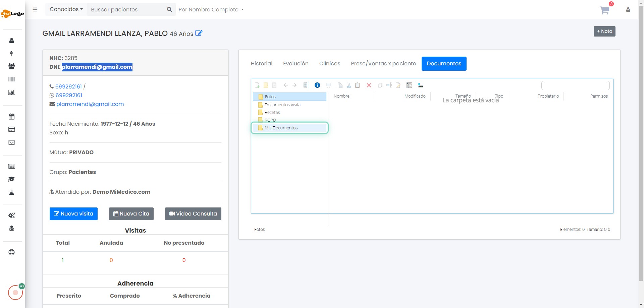Open the newspaper sidebar icon
This screenshot has width=644, height=308.
(x=11, y=166)
